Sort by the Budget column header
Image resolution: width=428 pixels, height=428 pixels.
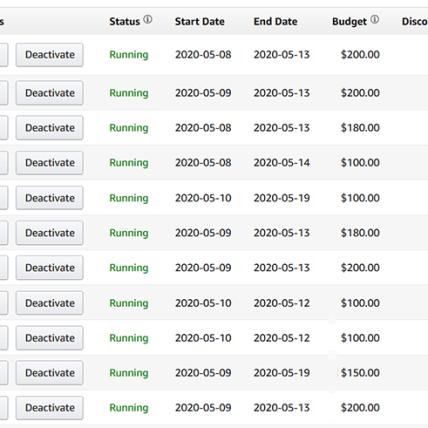pos(349,22)
